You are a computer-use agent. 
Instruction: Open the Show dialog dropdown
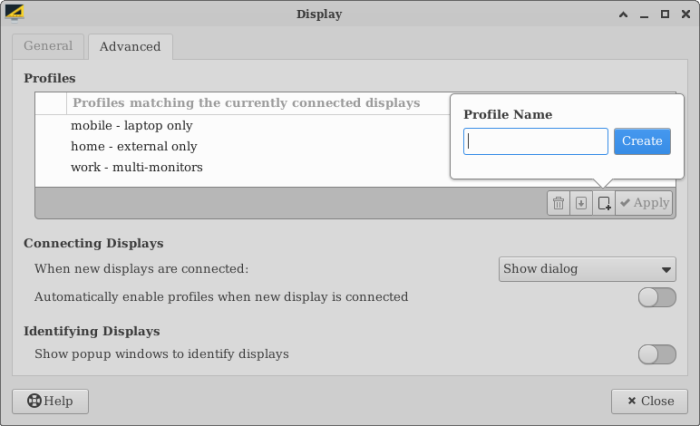tap(587, 269)
